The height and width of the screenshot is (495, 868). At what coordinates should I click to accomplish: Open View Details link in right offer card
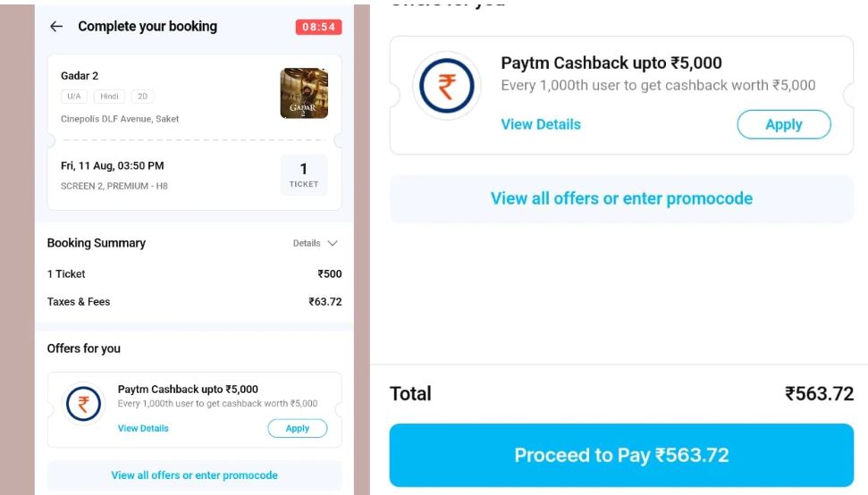click(x=541, y=124)
